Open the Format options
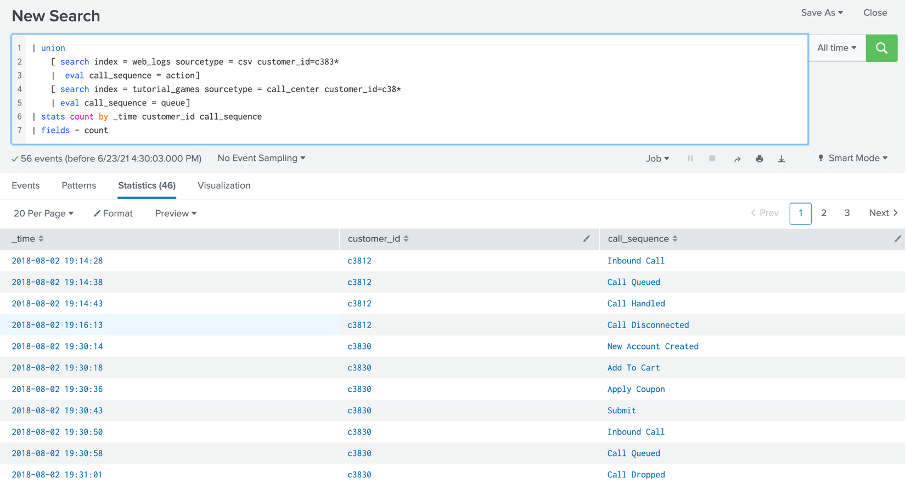Image resolution: width=906 pixels, height=484 pixels. tap(113, 213)
